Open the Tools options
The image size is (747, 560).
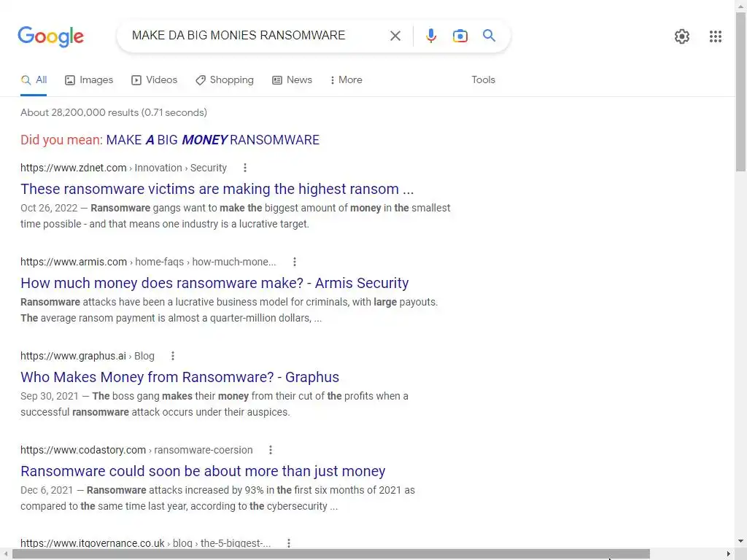pyautogui.click(x=483, y=80)
